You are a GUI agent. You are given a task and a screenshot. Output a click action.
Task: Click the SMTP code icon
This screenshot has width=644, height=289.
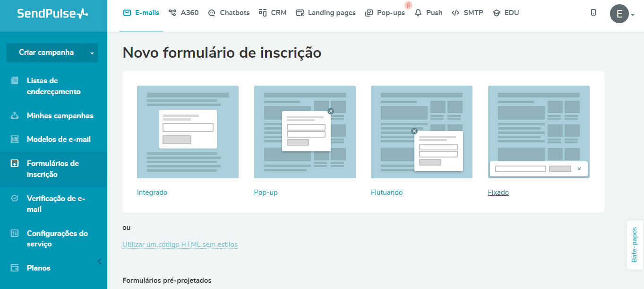[455, 13]
